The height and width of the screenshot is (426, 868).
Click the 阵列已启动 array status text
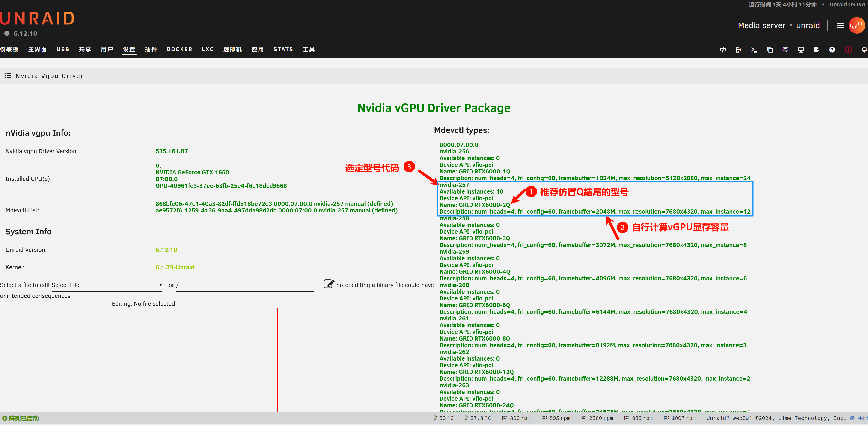pos(24,418)
